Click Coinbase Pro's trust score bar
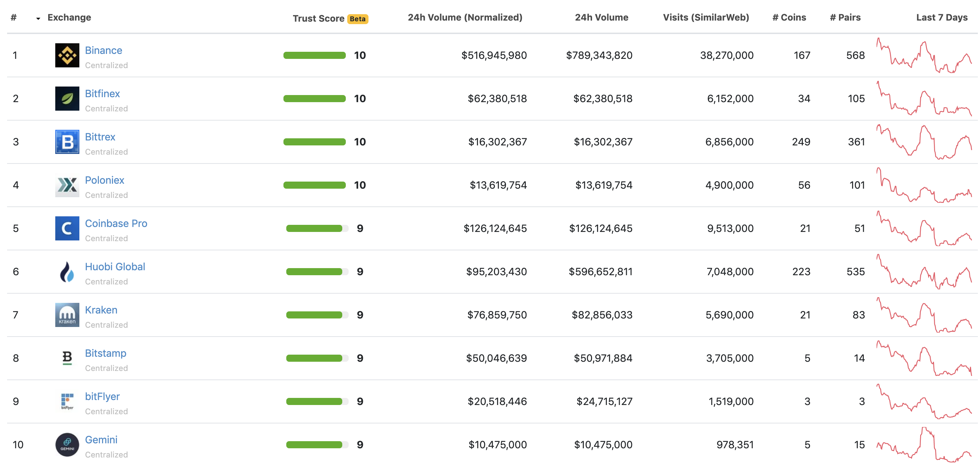Screen dimensions: 980x466 point(317,228)
